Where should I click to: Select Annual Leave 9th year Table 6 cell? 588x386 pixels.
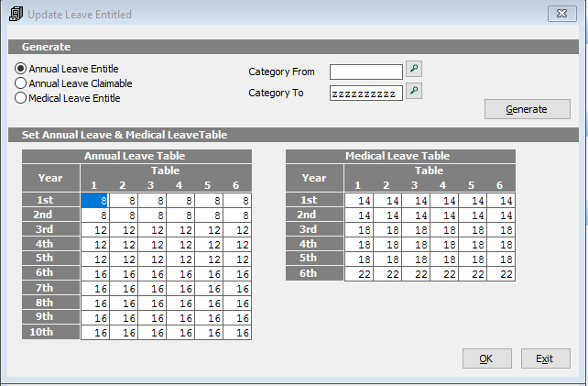pos(237,317)
